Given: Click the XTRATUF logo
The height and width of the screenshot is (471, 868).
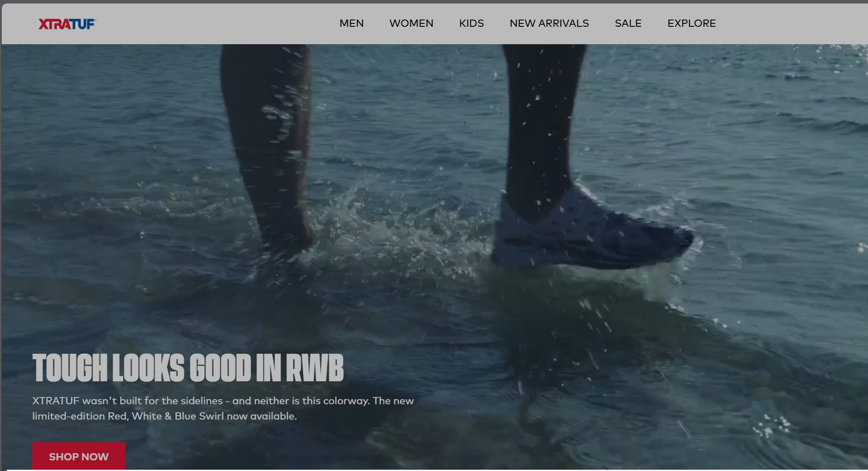Looking at the screenshot, I should 67,24.
